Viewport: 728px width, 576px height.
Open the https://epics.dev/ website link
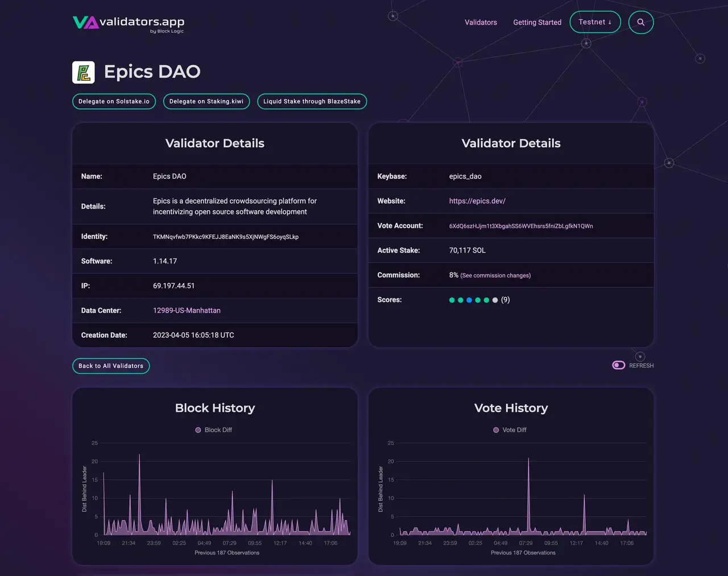(477, 201)
